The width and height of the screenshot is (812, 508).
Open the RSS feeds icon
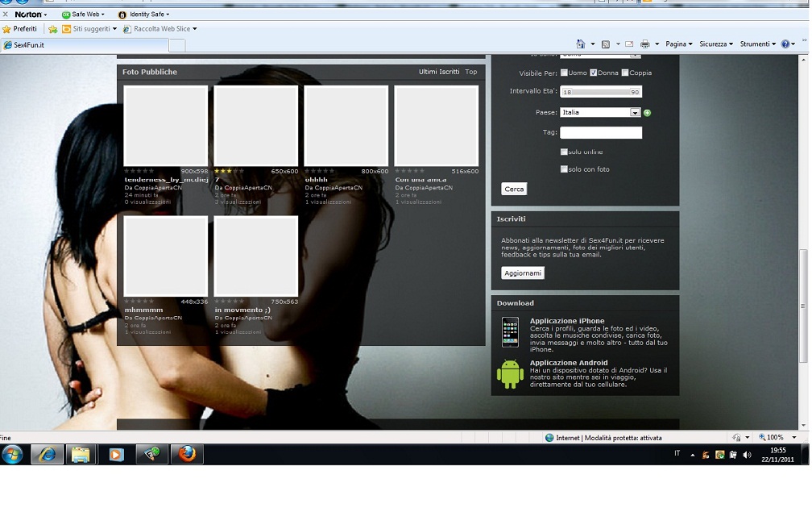coord(606,44)
